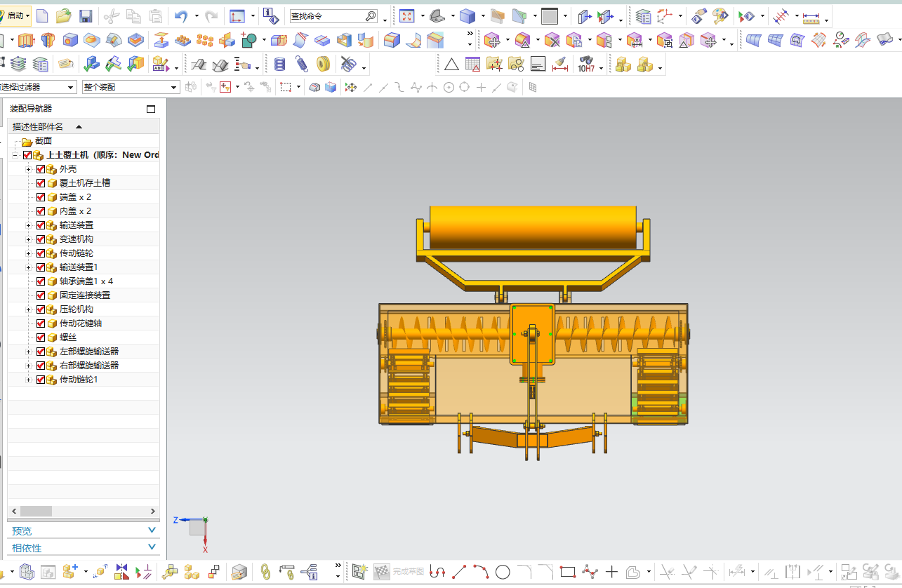Click the table spreadsheet icon
The image size is (902, 588).
tap(473, 65)
